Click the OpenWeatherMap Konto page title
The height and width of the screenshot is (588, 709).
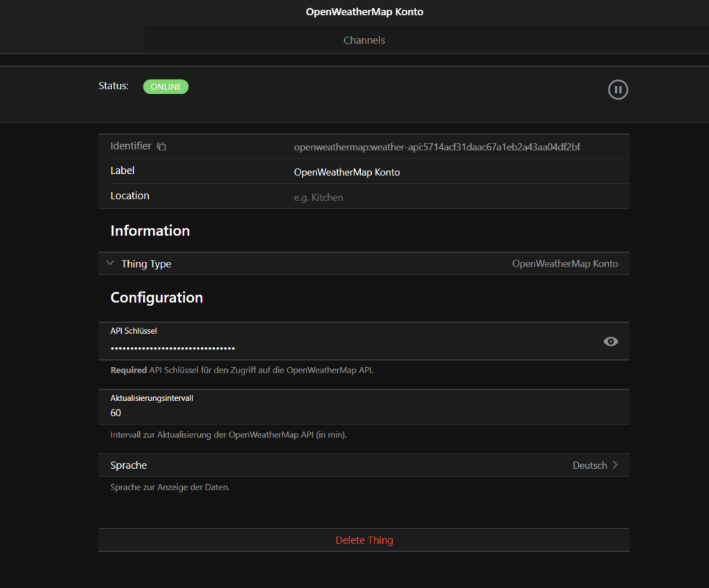coord(364,12)
